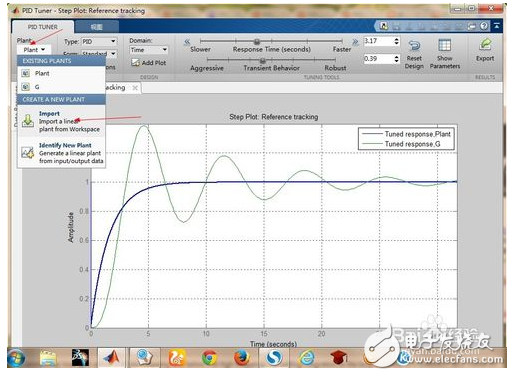Click the Add Plot button icon
This screenshot has width=512, height=376.
point(135,63)
